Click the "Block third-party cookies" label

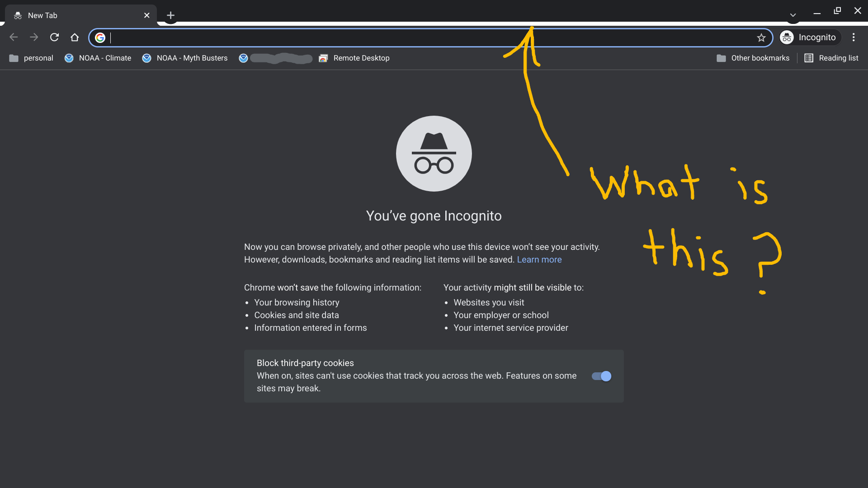[305, 363]
